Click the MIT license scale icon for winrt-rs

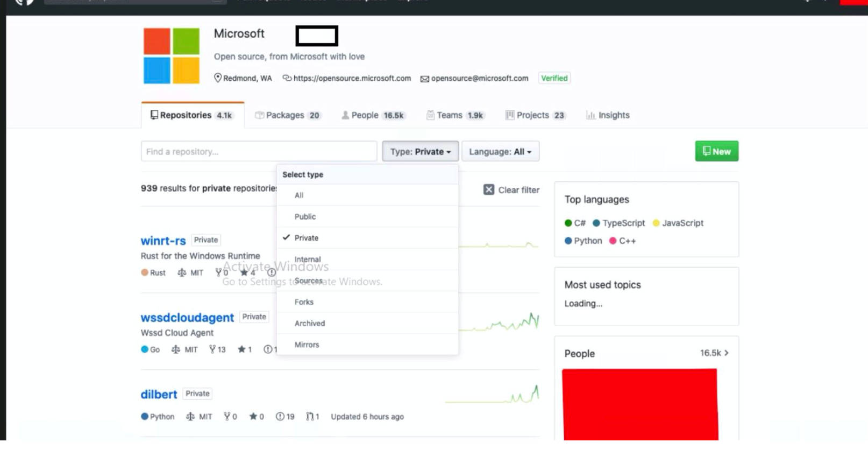coord(182,272)
